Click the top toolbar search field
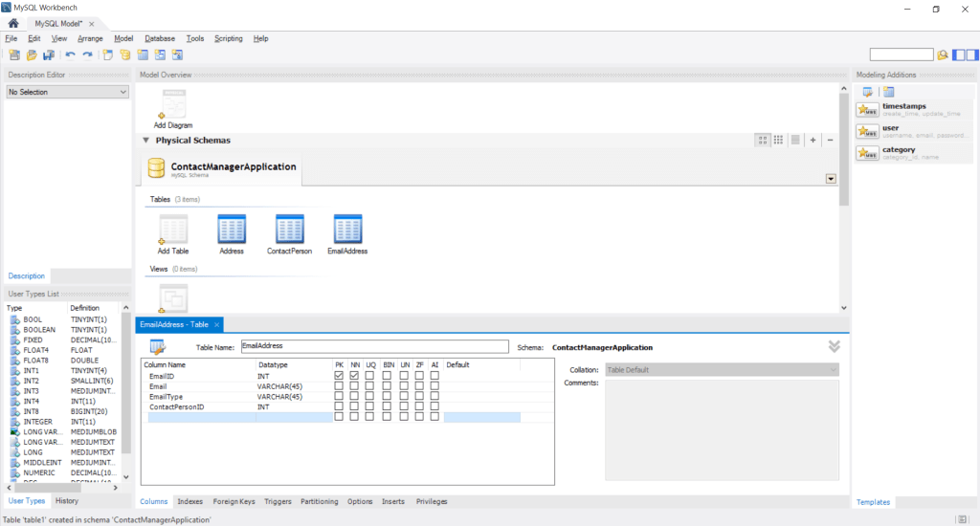This screenshot has height=526, width=980. 902,55
